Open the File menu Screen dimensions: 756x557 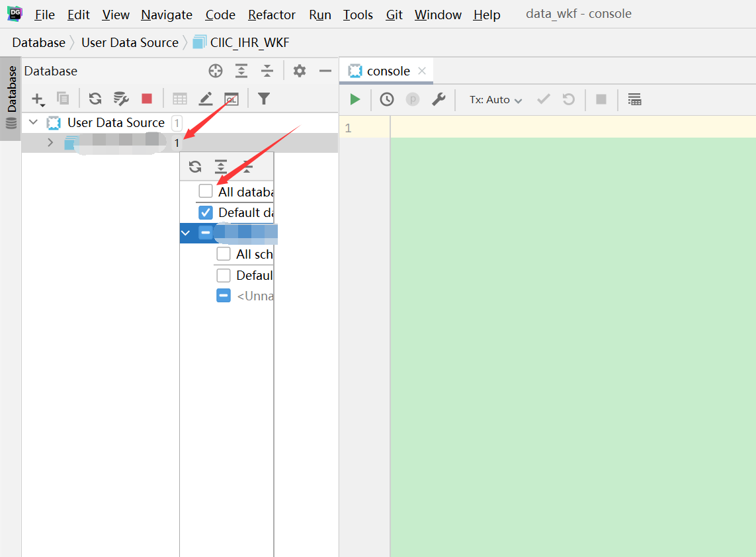click(45, 15)
